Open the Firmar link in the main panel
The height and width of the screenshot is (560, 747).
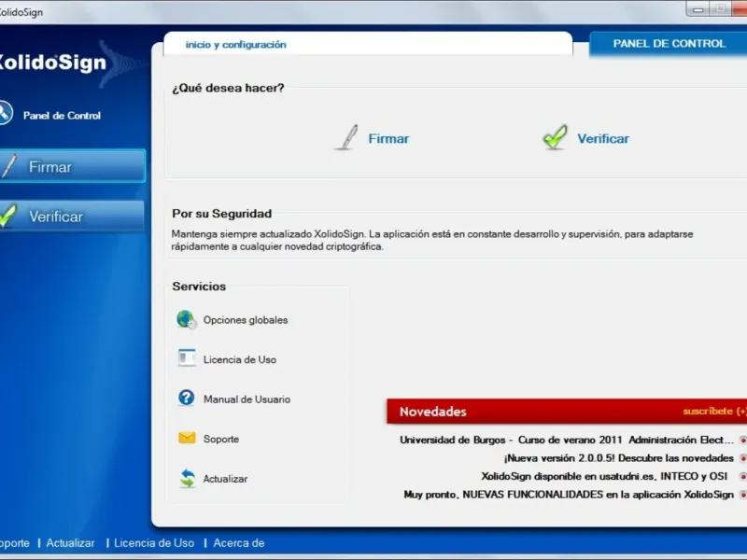tap(388, 138)
